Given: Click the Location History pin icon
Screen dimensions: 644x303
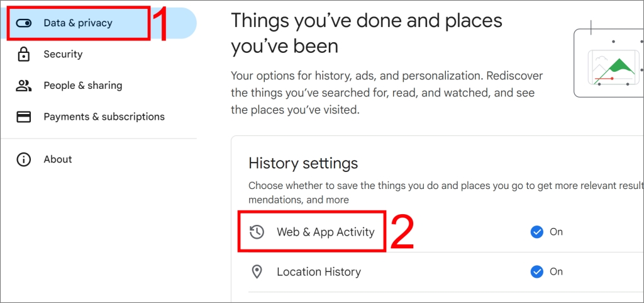Looking at the screenshot, I should click(x=257, y=272).
